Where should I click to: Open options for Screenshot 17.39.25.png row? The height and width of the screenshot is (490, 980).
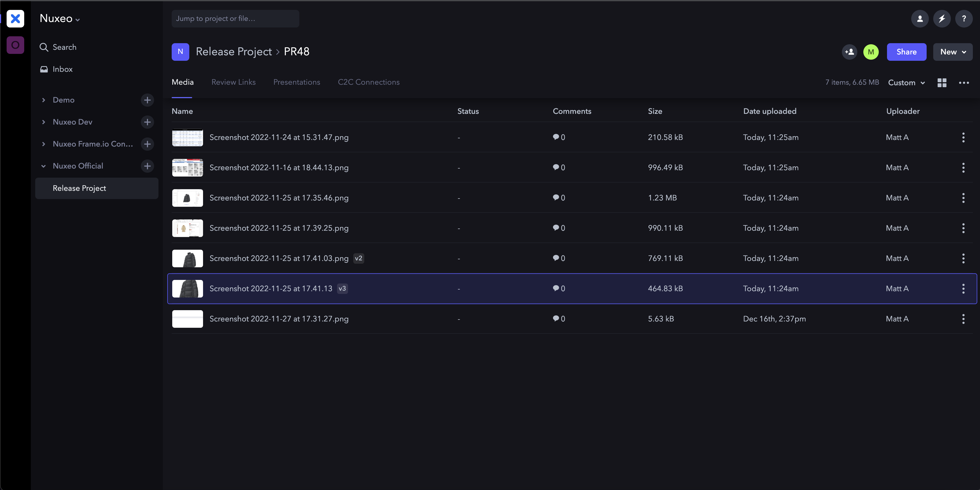[x=963, y=228]
